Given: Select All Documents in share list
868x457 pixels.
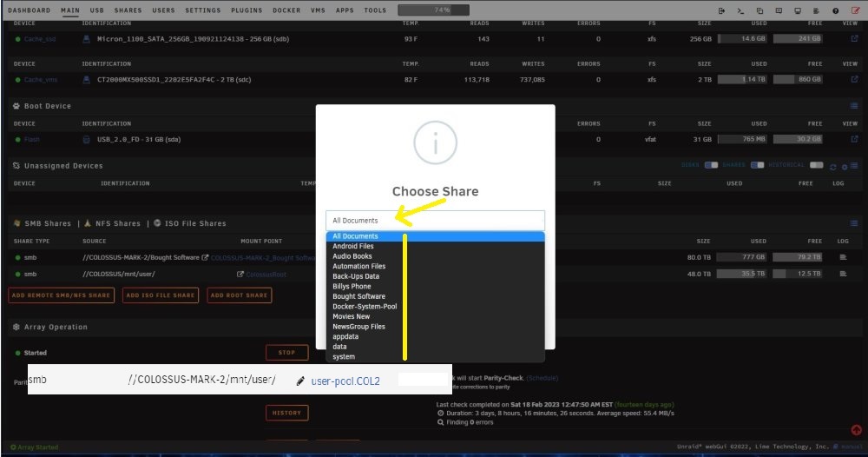Looking at the screenshot, I should pyautogui.click(x=435, y=236).
